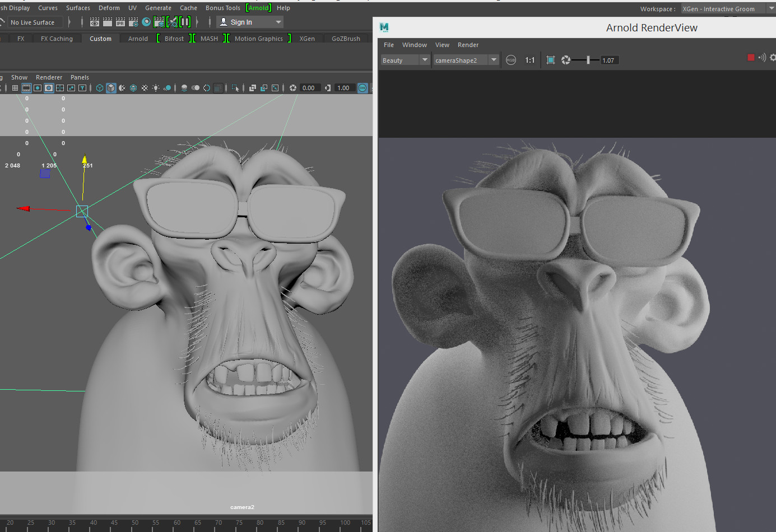Toggle use default material icon
Viewport: 776px width, 532px height.
click(x=122, y=88)
